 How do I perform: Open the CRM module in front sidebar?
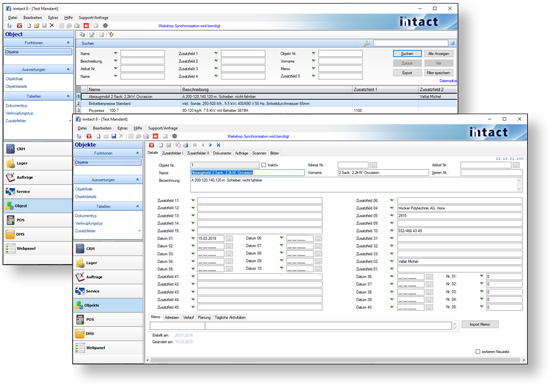coord(108,248)
